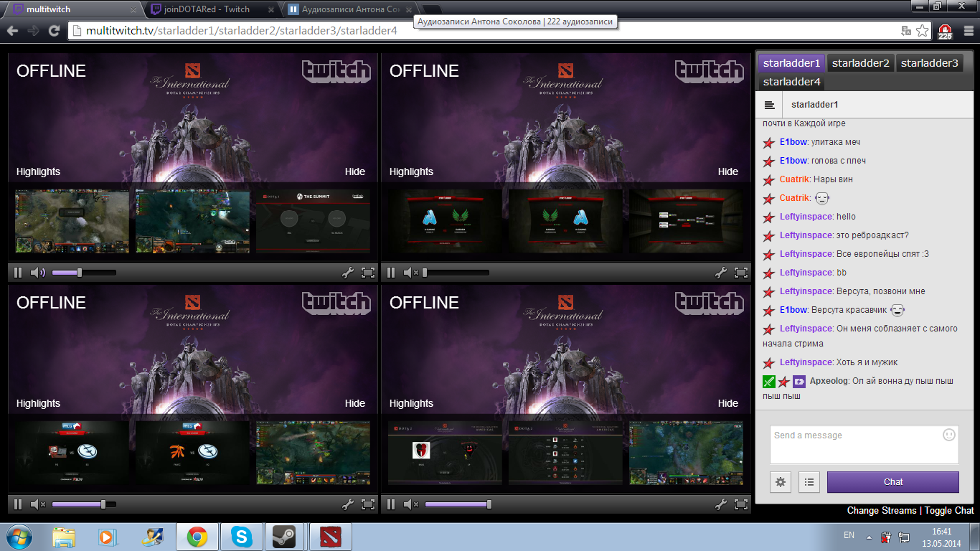The width and height of the screenshot is (980, 551).
Task: Open Twitch logo on starladder4 player
Action: pos(710,303)
